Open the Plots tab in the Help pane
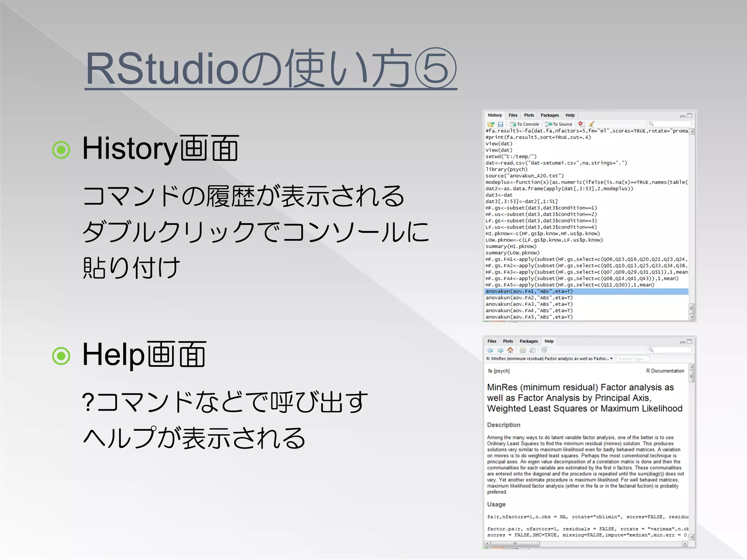 pos(508,341)
